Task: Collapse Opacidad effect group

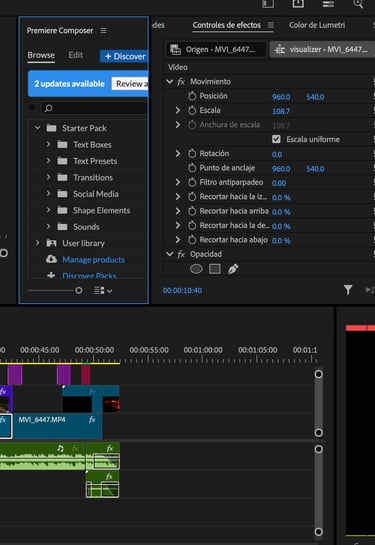Action: click(170, 254)
